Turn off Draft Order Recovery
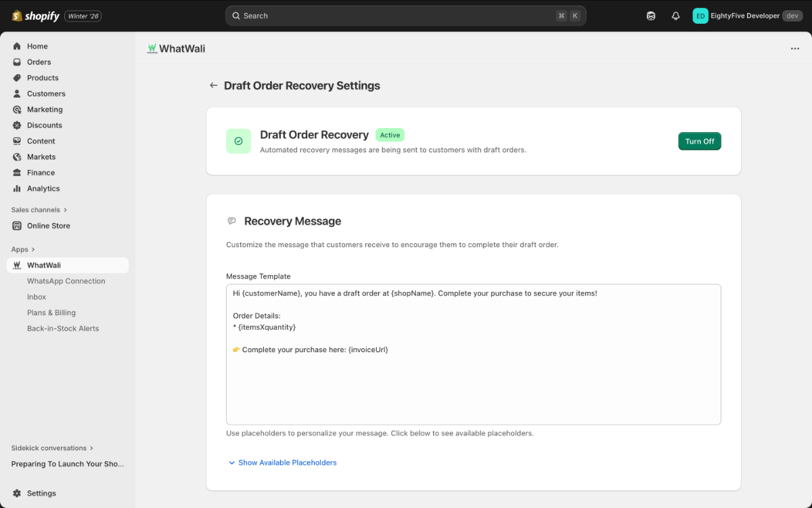 [x=699, y=141]
